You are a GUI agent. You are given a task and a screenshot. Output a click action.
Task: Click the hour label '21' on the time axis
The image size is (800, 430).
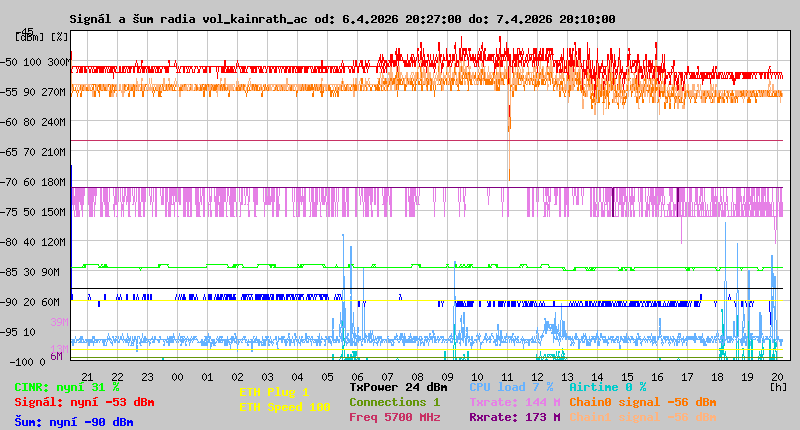pos(87,377)
